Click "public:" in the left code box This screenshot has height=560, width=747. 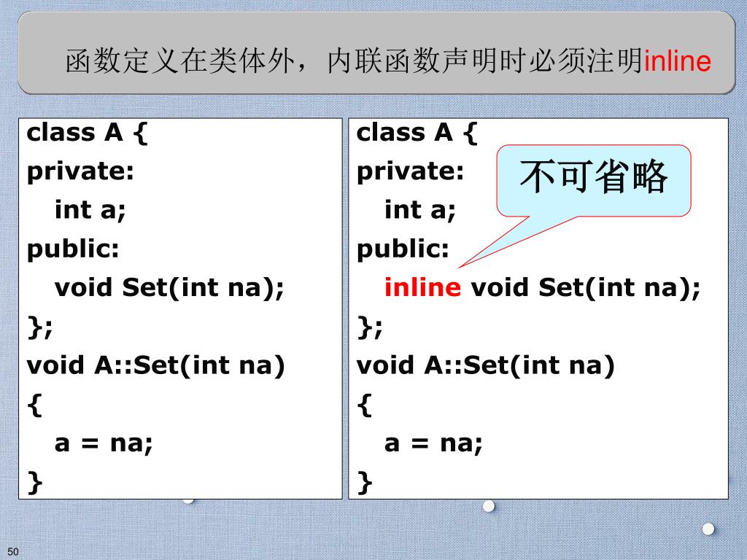pos(73,249)
